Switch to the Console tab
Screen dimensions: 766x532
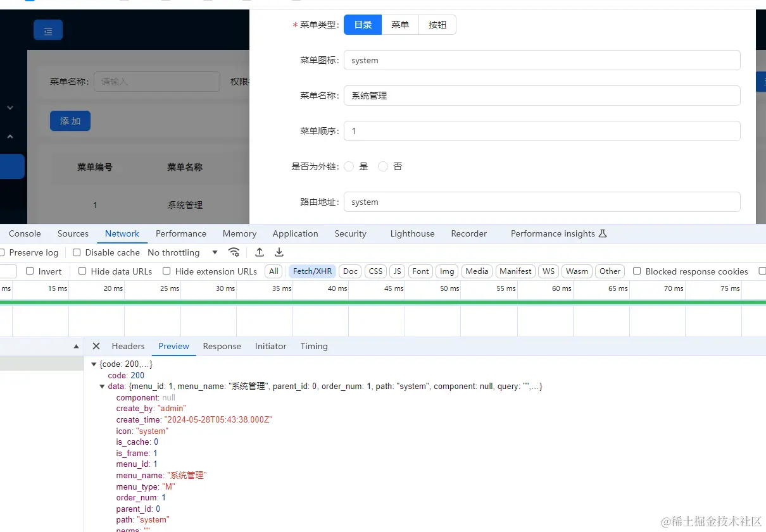25,233
